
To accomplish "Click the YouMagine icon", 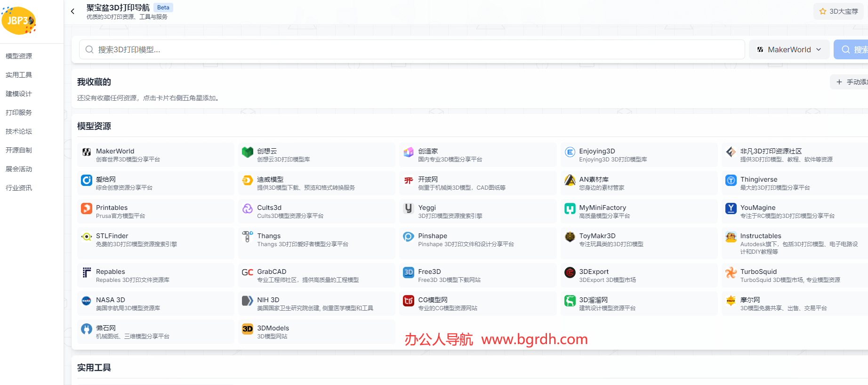I will (731, 209).
